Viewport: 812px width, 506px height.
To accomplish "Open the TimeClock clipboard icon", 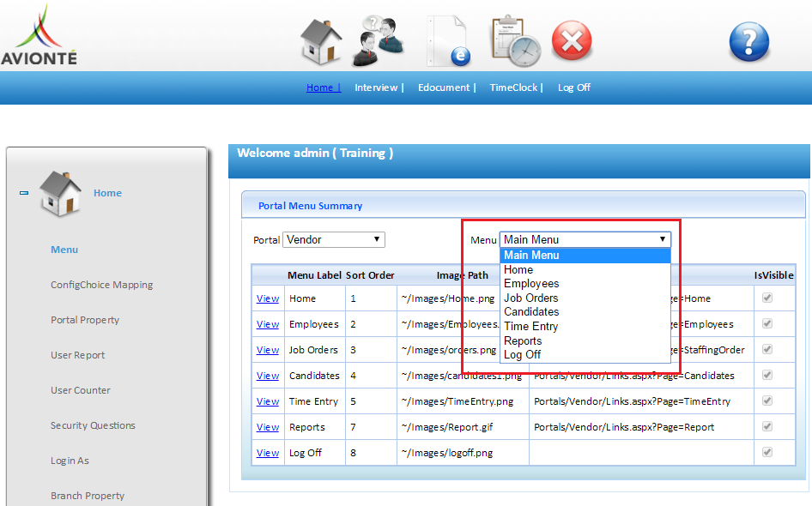I will point(516,41).
